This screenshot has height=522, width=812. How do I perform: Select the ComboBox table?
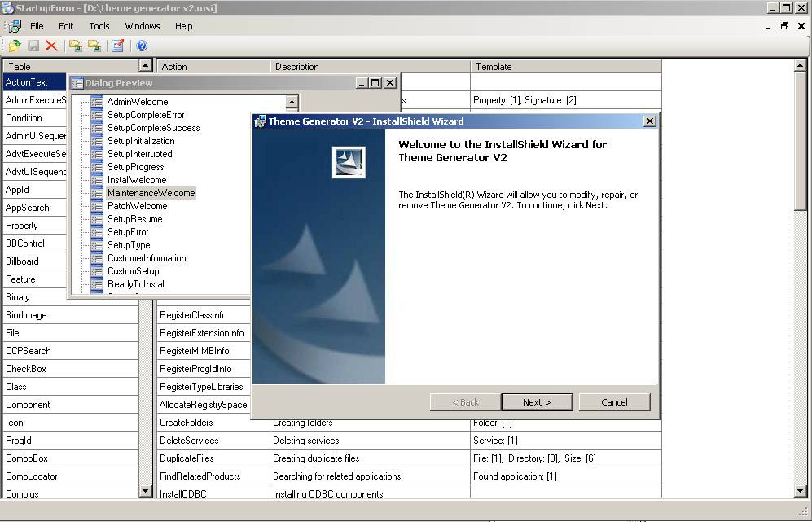click(x=71, y=458)
